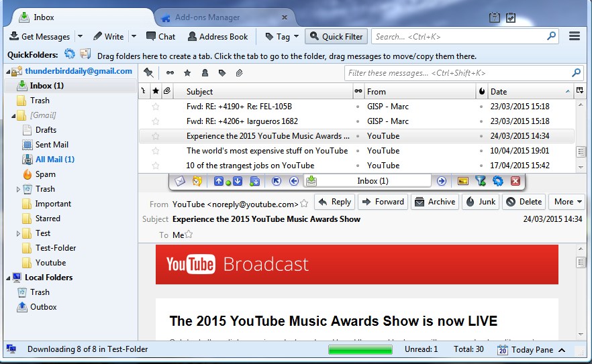This screenshot has height=364, width=592.
Task: Click the alarm clock reminder icon
Action: (x=197, y=181)
